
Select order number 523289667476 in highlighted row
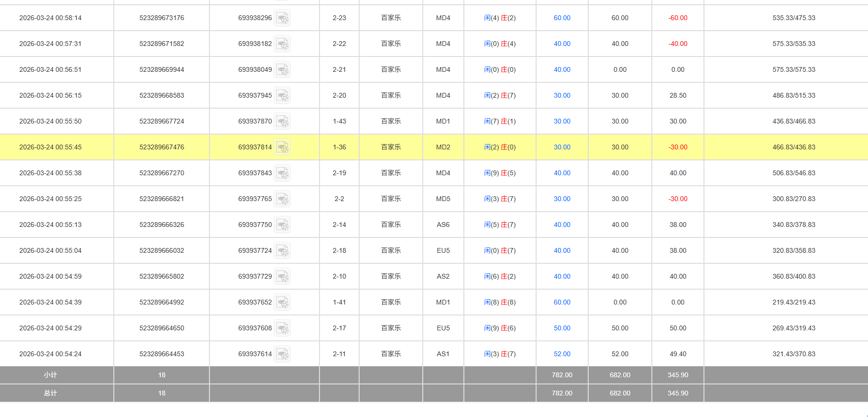(x=162, y=147)
